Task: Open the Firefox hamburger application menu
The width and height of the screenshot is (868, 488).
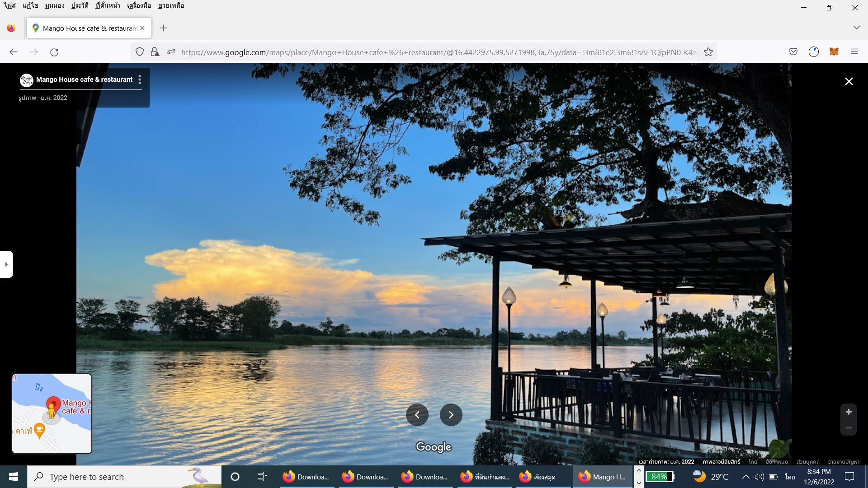Action: click(854, 52)
